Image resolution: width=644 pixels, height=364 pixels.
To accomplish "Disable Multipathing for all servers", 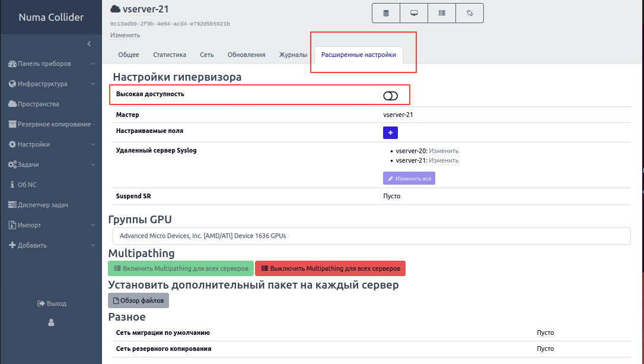I will (x=330, y=268).
